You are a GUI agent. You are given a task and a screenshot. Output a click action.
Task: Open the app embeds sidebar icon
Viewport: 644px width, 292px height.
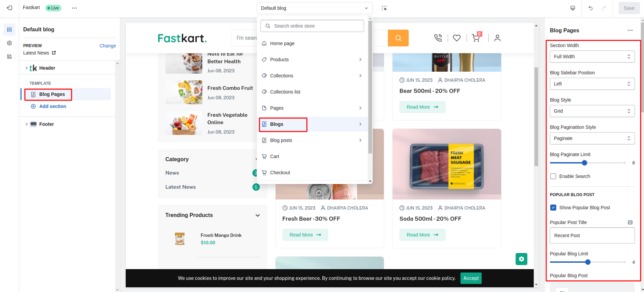9,57
